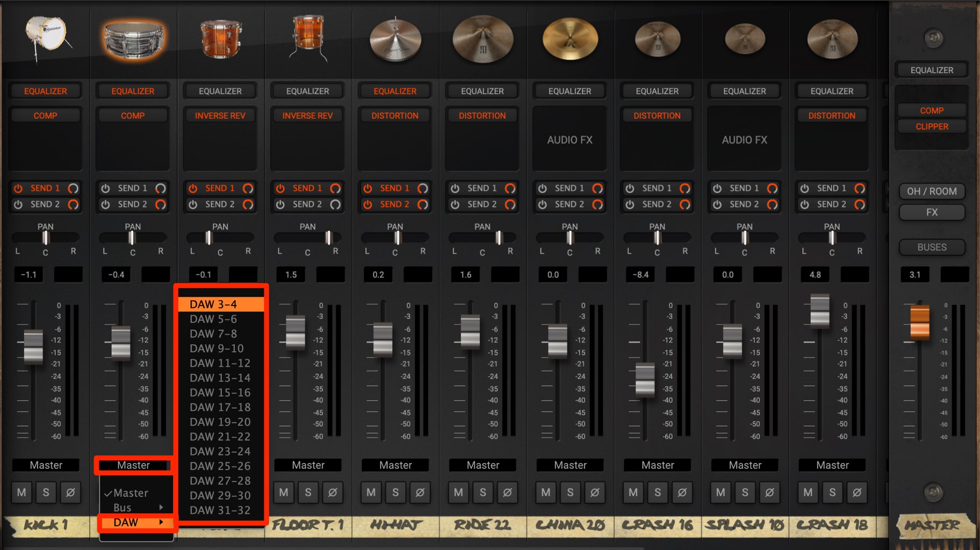
Task: Click the Crash 16 volume value field
Action: 640,274
